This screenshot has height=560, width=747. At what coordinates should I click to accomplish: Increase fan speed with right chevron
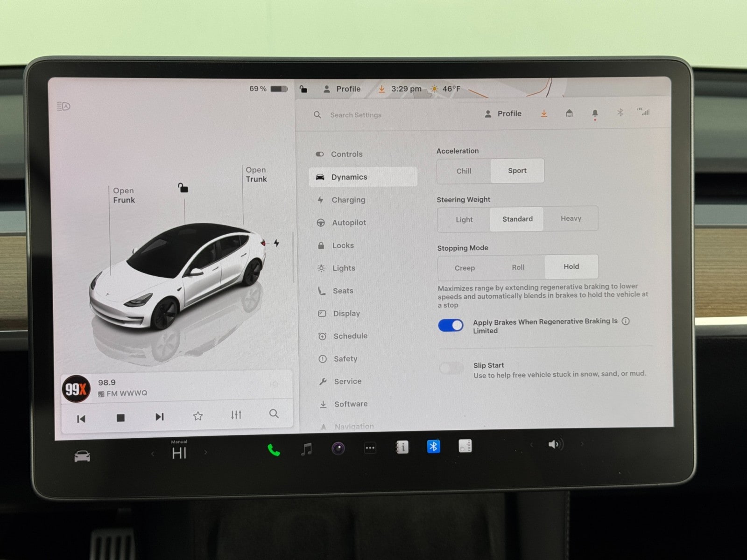click(205, 452)
